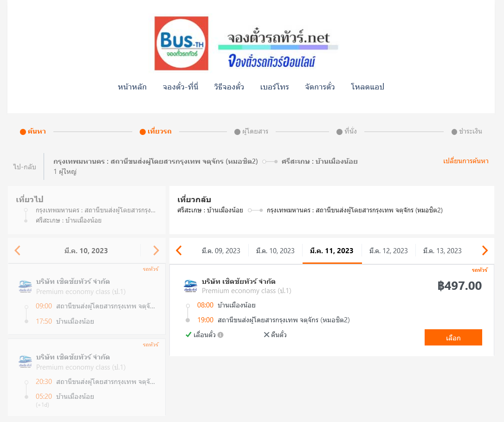Click the green checkmark next to เลื่อนตั๋ว
Image resolution: width=504 pixels, height=422 pixels.
click(189, 335)
